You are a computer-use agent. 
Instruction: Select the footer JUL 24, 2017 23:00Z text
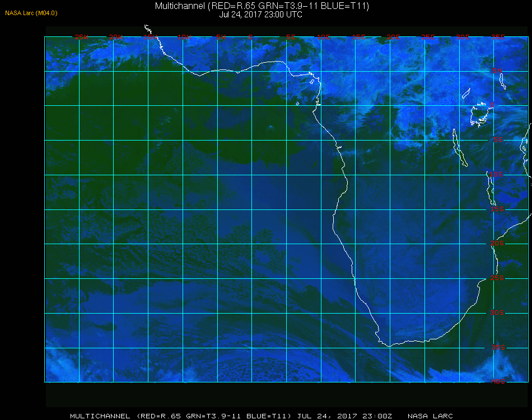(345, 416)
